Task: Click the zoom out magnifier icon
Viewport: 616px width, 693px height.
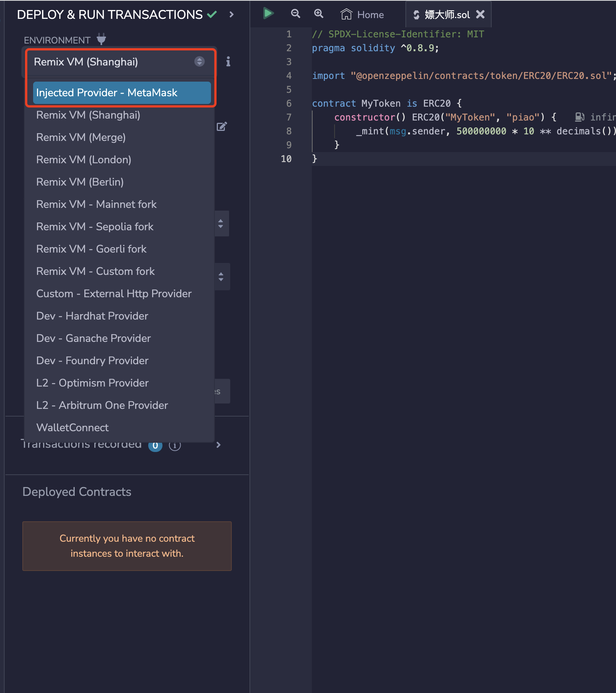Action: coord(295,14)
